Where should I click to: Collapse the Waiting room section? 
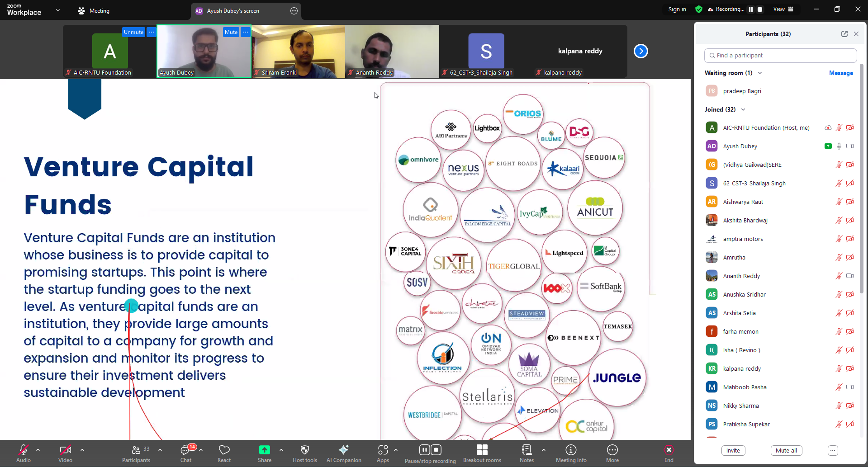[760, 73]
